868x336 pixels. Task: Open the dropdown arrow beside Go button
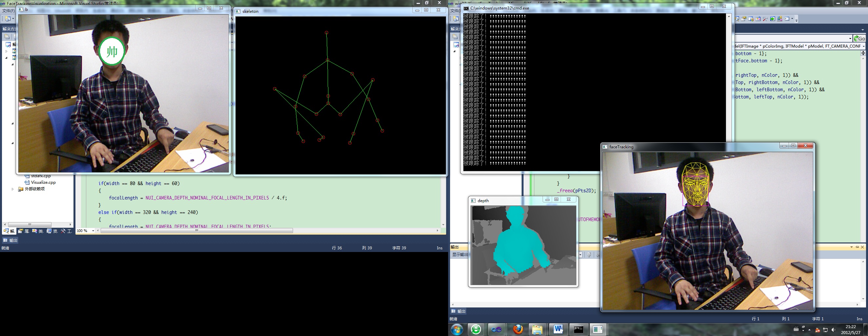(x=850, y=38)
